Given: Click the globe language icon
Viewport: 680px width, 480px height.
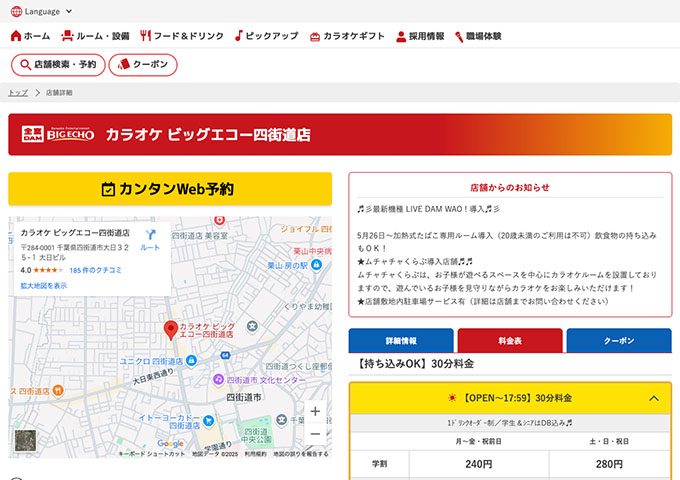Looking at the screenshot, I should [16, 11].
